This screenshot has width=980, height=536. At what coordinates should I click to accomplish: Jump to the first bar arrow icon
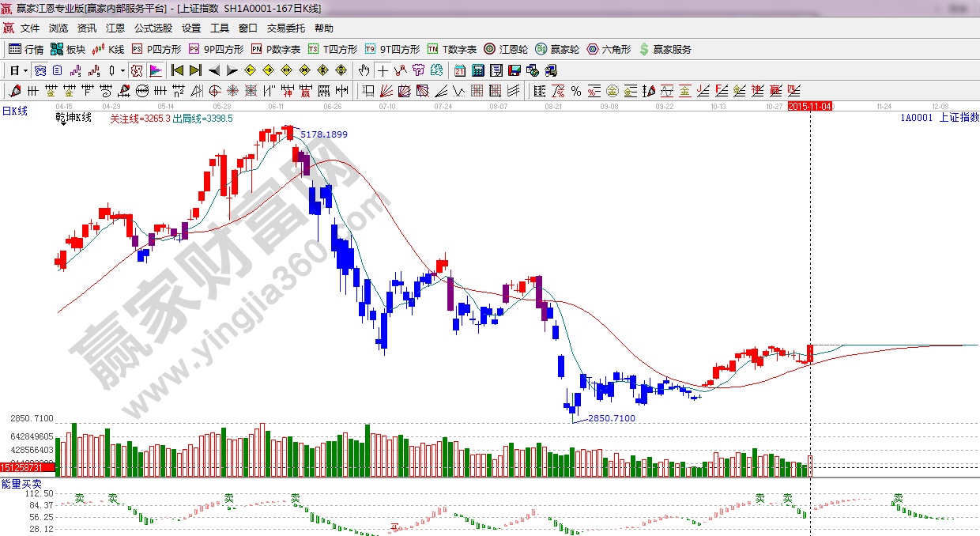(177, 70)
